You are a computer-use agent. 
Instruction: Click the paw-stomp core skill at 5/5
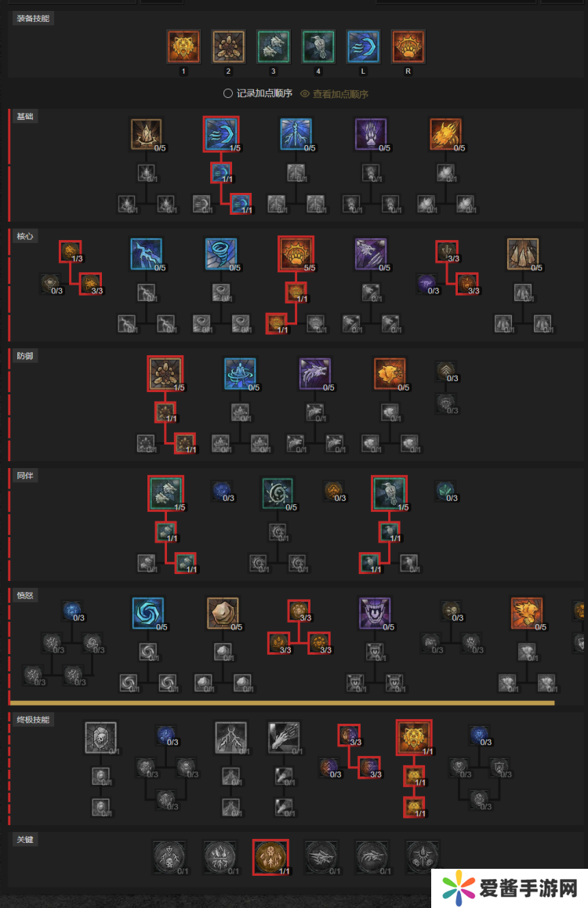point(296,254)
